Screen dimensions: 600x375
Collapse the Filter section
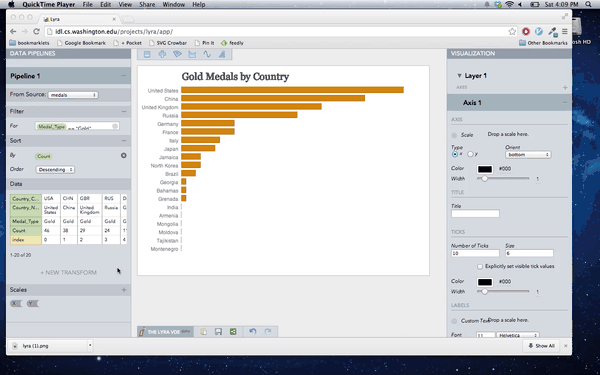click(124, 111)
